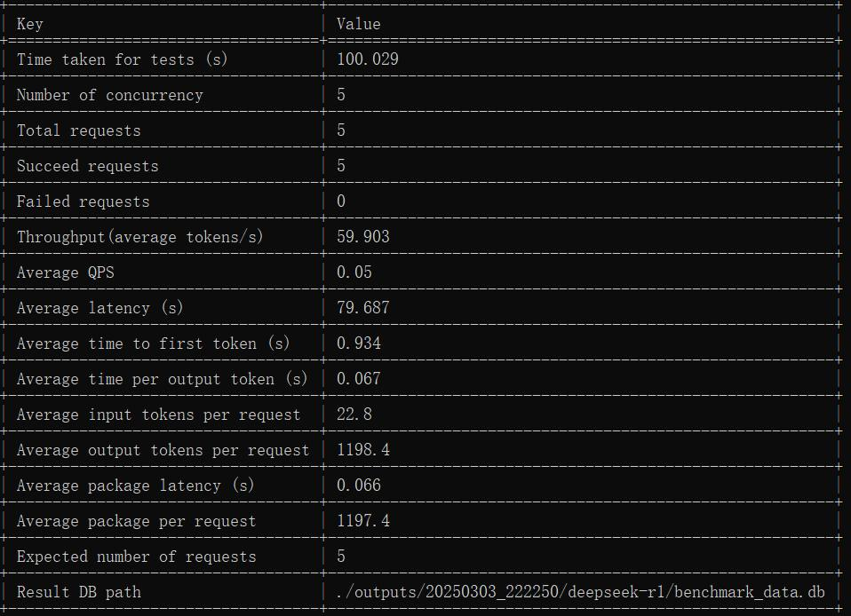The image size is (851, 616).
Task: Click the Failed requests value 0
Action: pos(341,201)
